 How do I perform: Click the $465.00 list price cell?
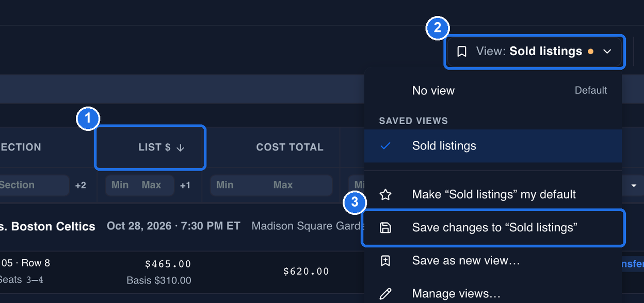click(168, 264)
